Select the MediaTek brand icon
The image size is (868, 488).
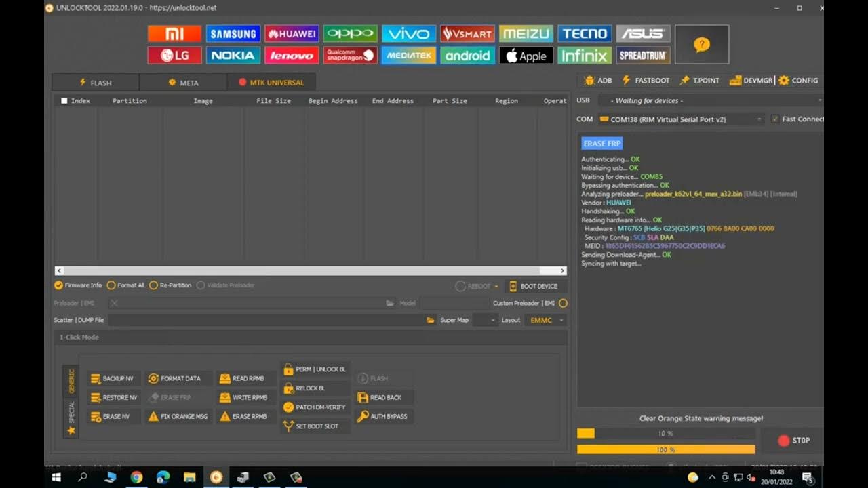tap(408, 56)
